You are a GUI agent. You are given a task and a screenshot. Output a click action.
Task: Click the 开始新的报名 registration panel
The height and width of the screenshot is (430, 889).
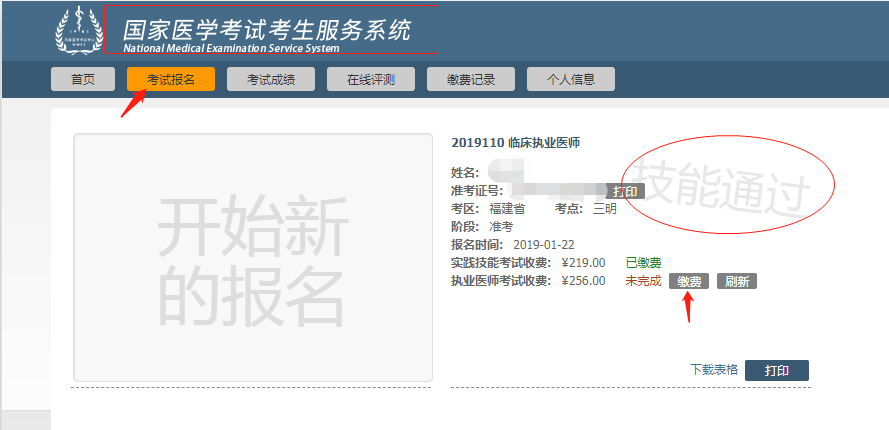point(253,257)
